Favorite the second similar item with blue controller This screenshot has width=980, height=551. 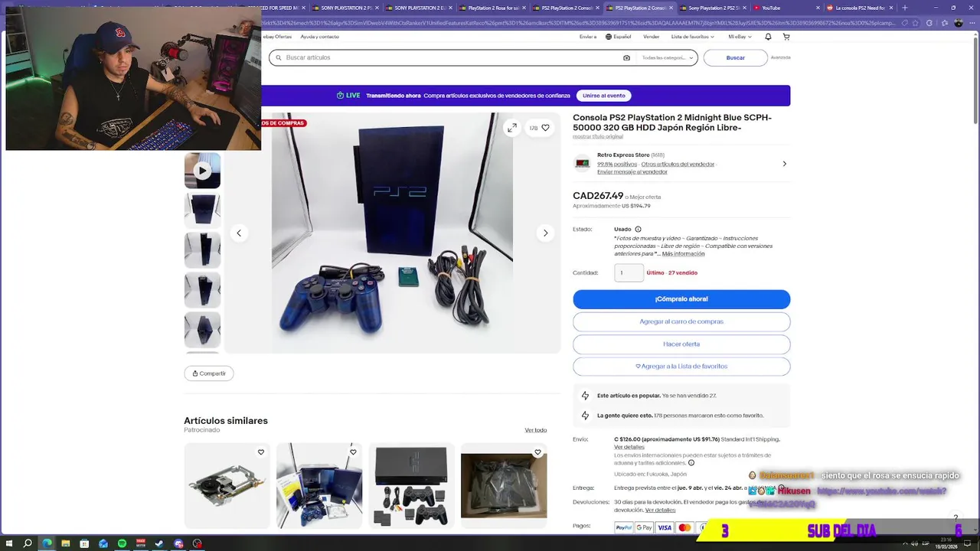click(x=353, y=452)
